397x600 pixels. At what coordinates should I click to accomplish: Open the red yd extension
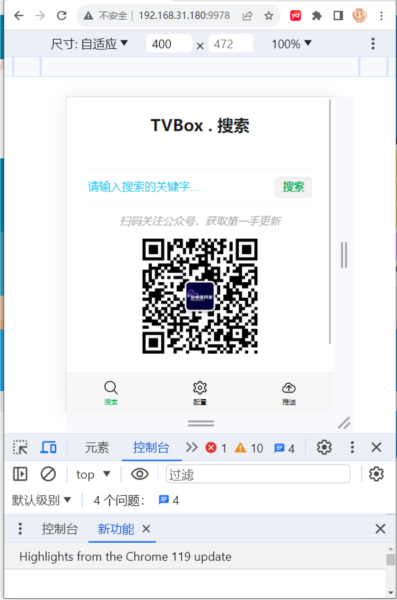pyautogui.click(x=296, y=16)
